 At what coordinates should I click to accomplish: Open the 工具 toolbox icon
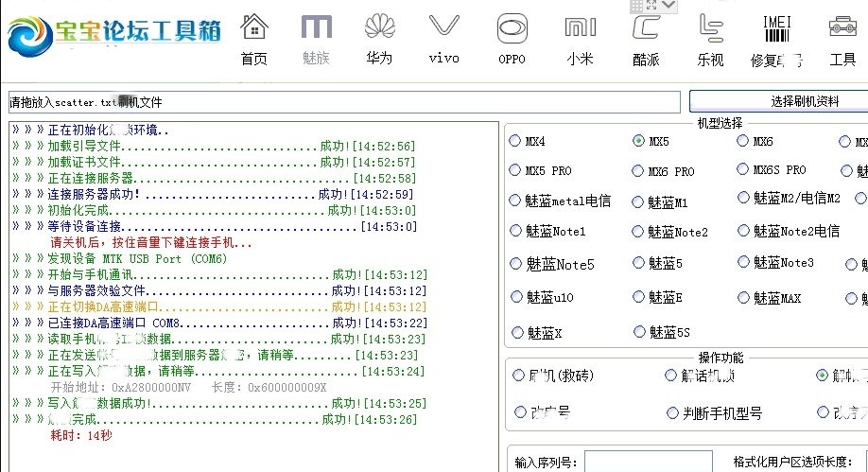[x=842, y=38]
